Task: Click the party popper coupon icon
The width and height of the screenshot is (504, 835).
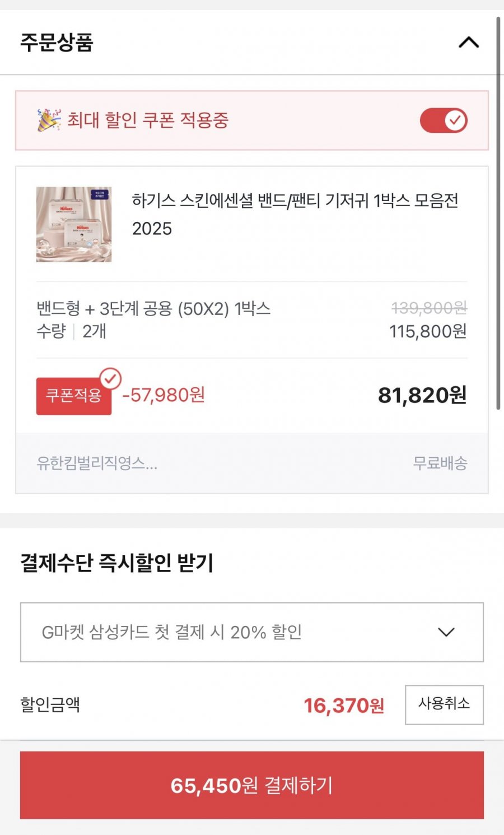Action: tap(49, 120)
